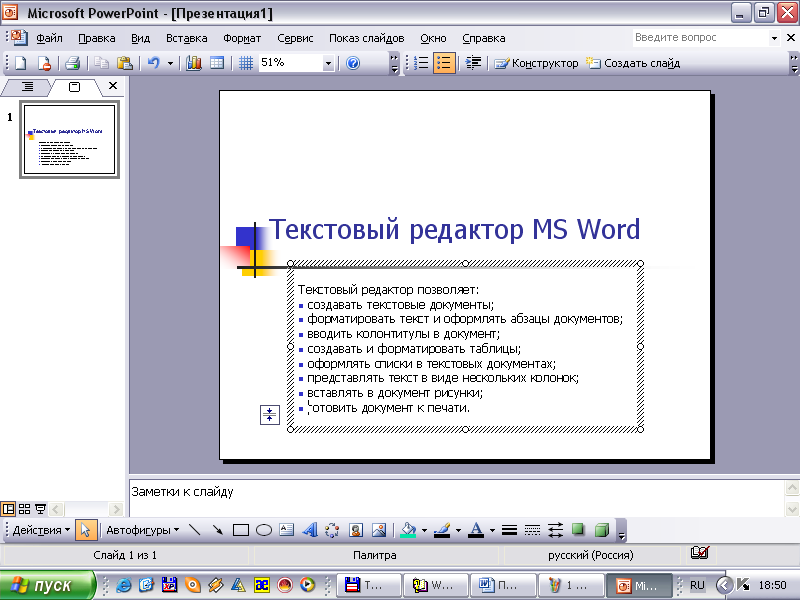800x600 pixels.
Task: Open the Формат menu
Action: (242, 38)
